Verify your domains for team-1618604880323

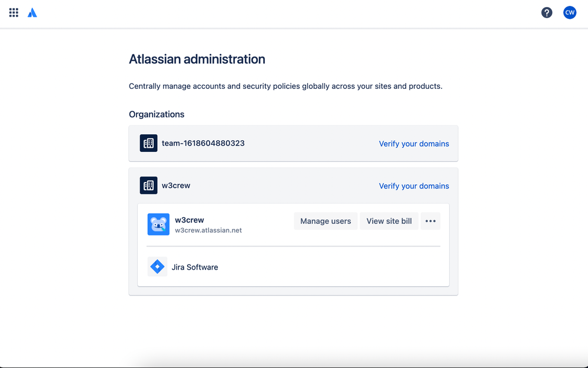(414, 144)
